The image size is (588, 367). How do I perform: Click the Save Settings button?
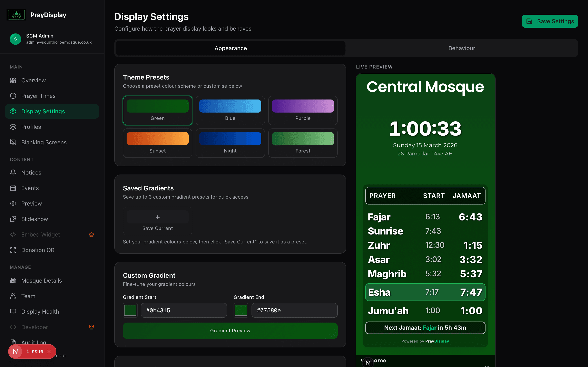tap(550, 21)
